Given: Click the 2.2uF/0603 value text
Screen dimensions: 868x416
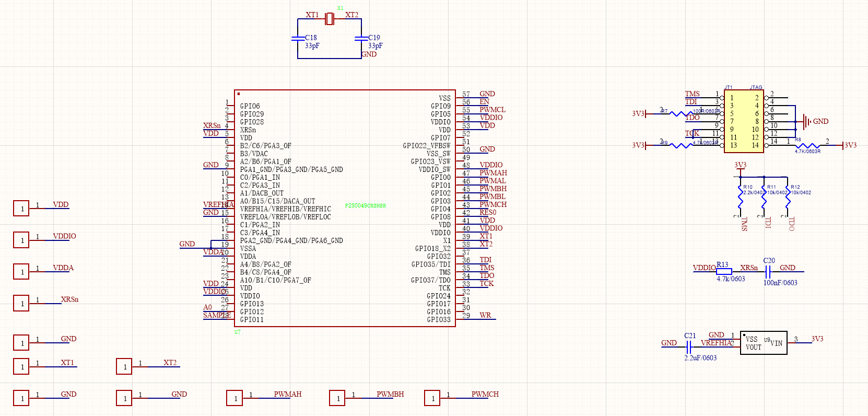Looking at the screenshot, I should 700,358.
